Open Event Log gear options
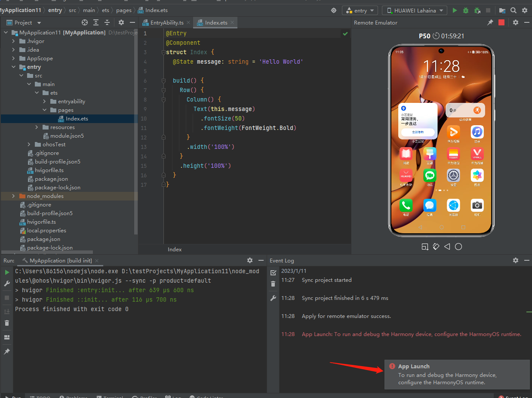The height and width of the screenshot is (398, 532). point(516,260)
